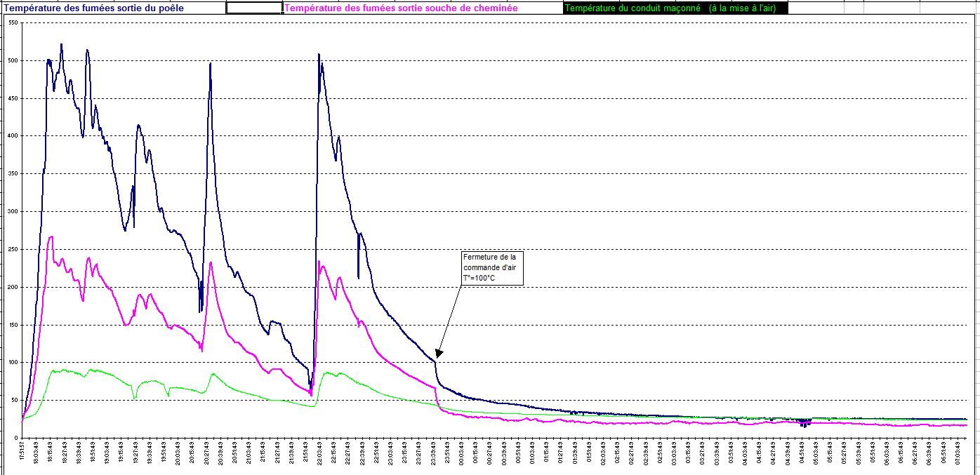Click the 200 value on the vertical axis
Viewport: 980px width, 475px height.
(13, 287)
